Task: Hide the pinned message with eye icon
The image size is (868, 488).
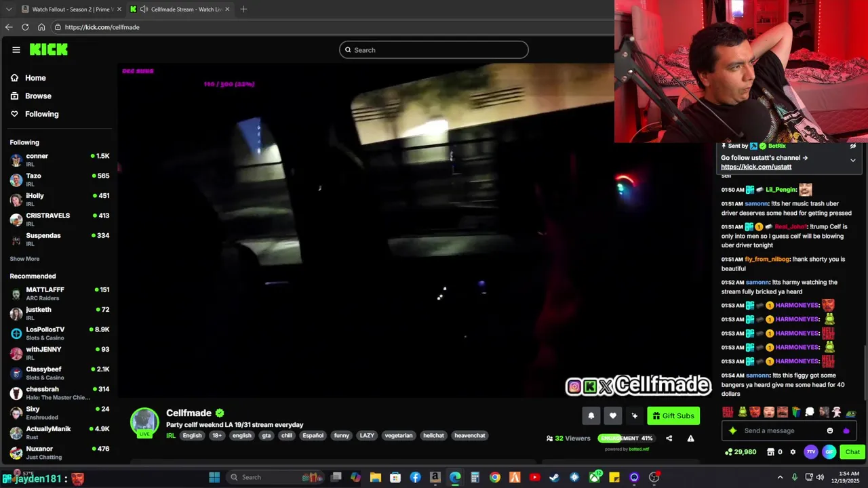Action: point(852,146)
